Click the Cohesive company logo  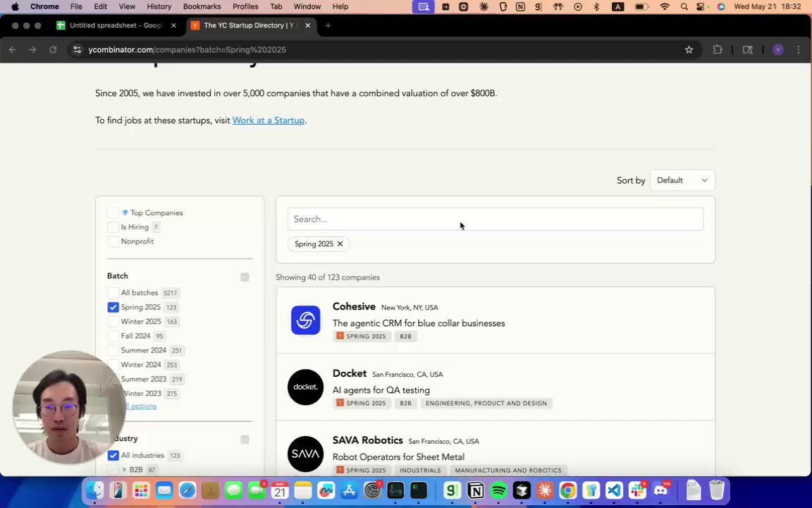(x=305, y=320)
